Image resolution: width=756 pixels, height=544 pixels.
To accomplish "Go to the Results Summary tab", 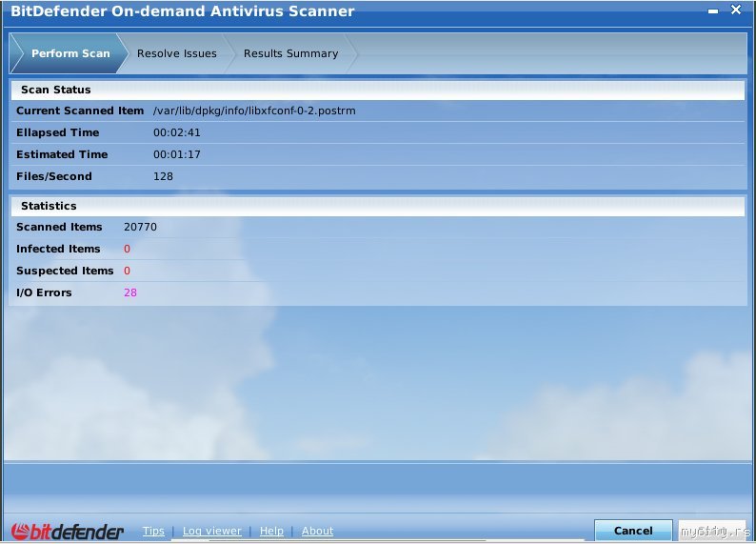I will tap(290, 53).
